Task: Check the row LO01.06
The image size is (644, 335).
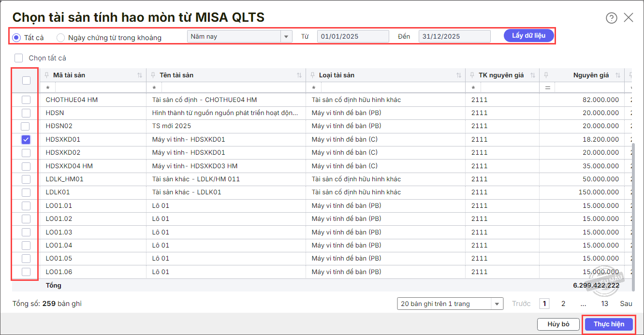Action: pos(26,272)
